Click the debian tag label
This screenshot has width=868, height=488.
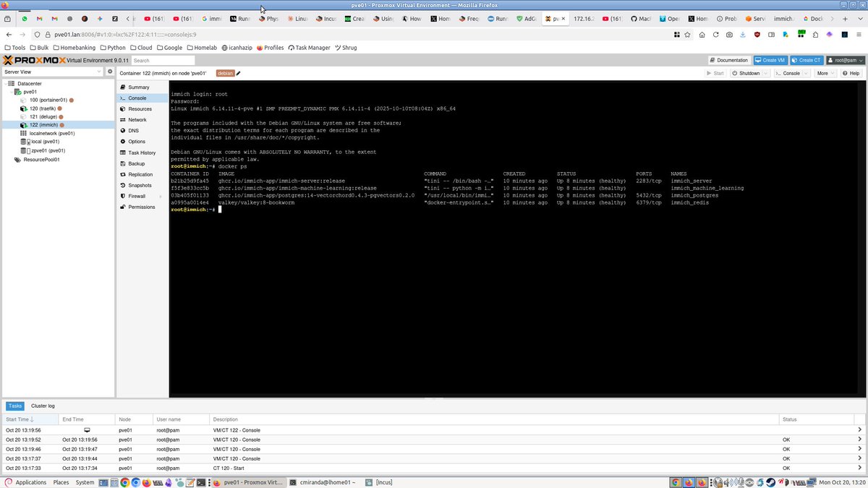click(225, 73)
